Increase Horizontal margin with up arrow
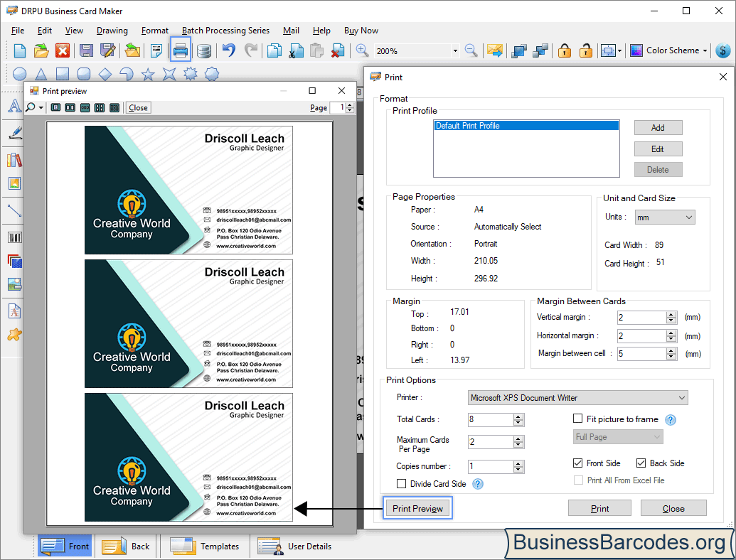The width and height of the screenshot is (736, 560). coord(671,333)
